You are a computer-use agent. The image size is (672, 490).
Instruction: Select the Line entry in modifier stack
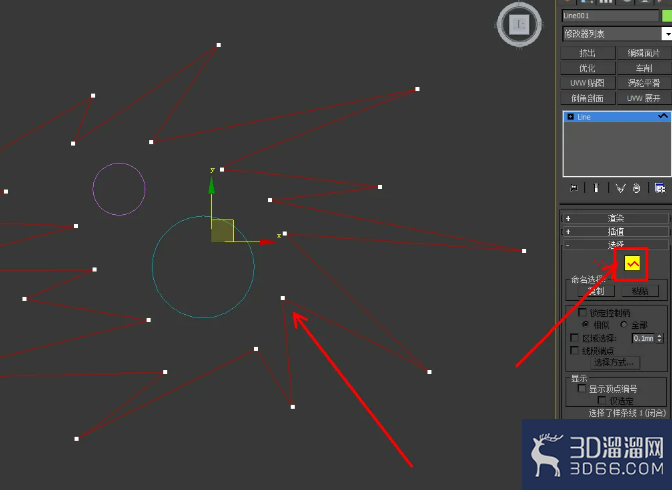[x=617, y=117]
